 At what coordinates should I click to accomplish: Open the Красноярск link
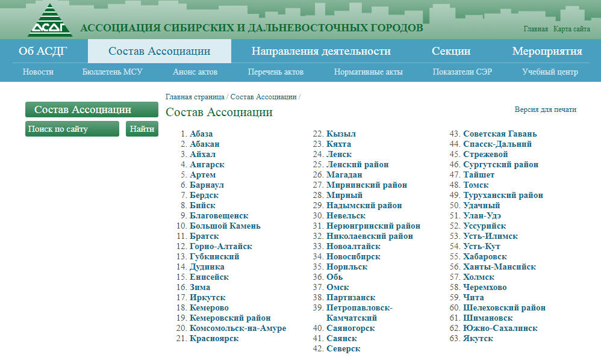[214, 338]
